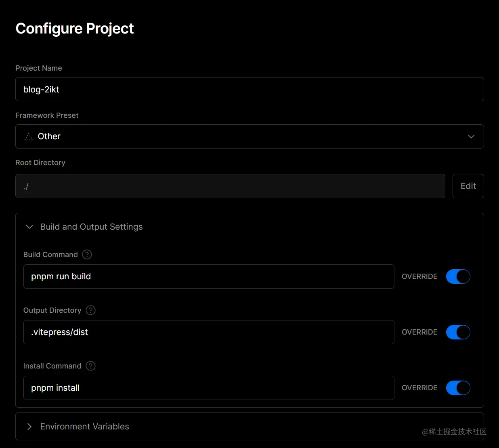Screen dimensions: 499x448
Task: Click into the Build Command field
Action: pyautogui.click(x=208, y=276)
